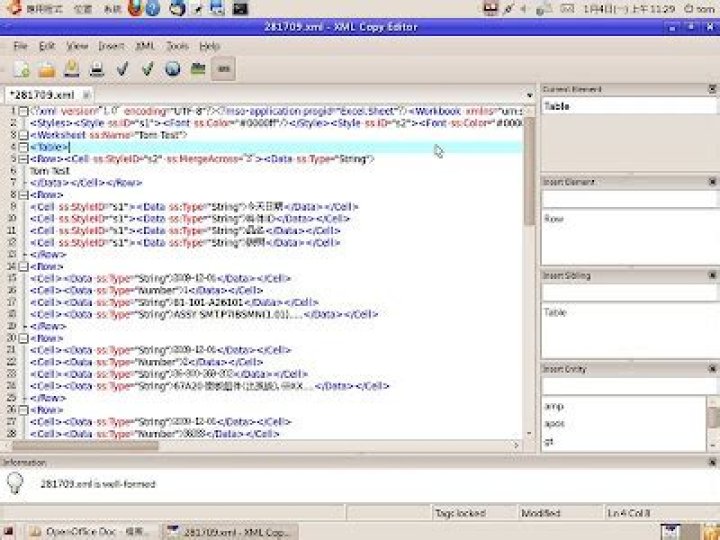The height and width of the screenshot is (540, 720).
Task: Print the document via the printer icon
Action: [x=97, y=69]
